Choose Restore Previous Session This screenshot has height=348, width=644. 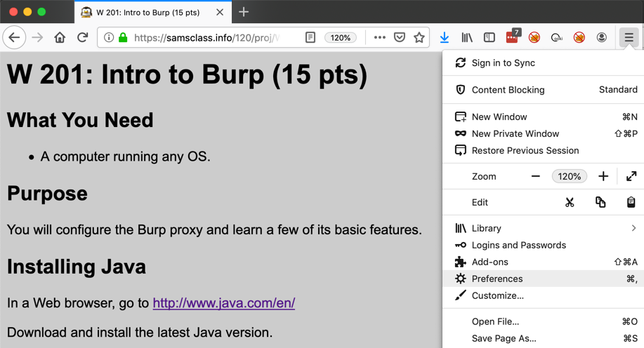543,151
